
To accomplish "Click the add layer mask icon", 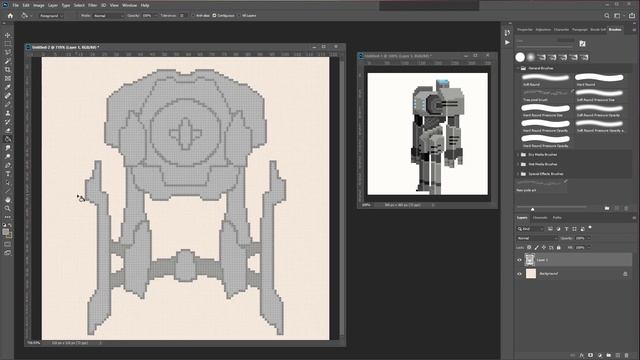I will tap(591, 356).
